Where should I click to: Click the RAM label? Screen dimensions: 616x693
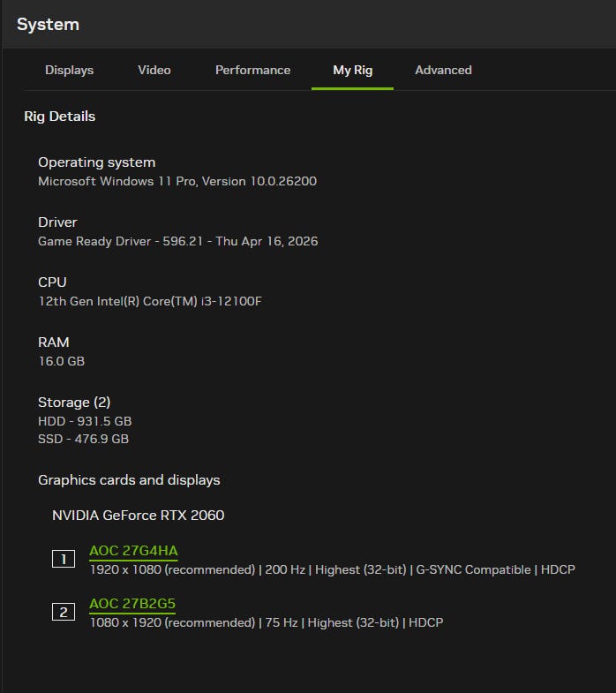(x=54, y=343)
